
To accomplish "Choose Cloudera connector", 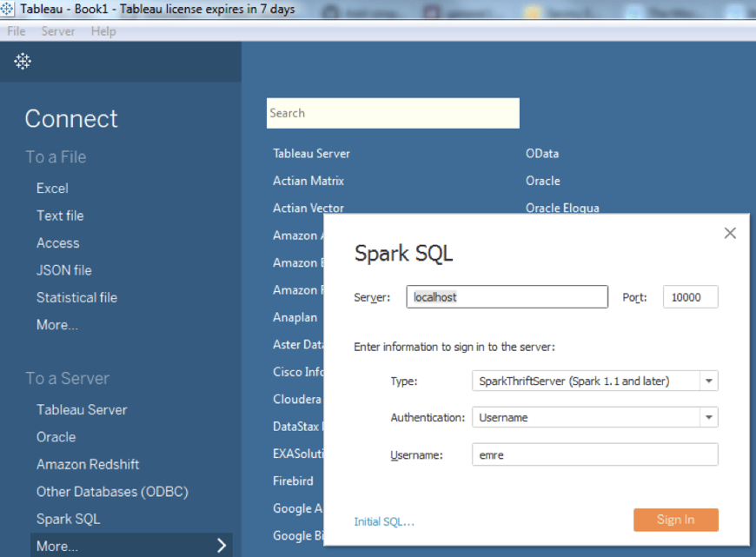I will (298, 400).
